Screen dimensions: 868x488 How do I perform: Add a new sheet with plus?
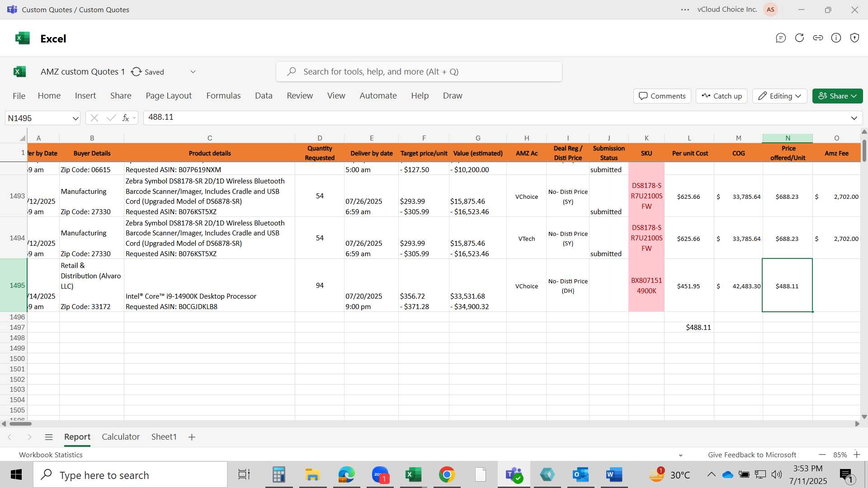pyautogui.click(x=192, y=437)
